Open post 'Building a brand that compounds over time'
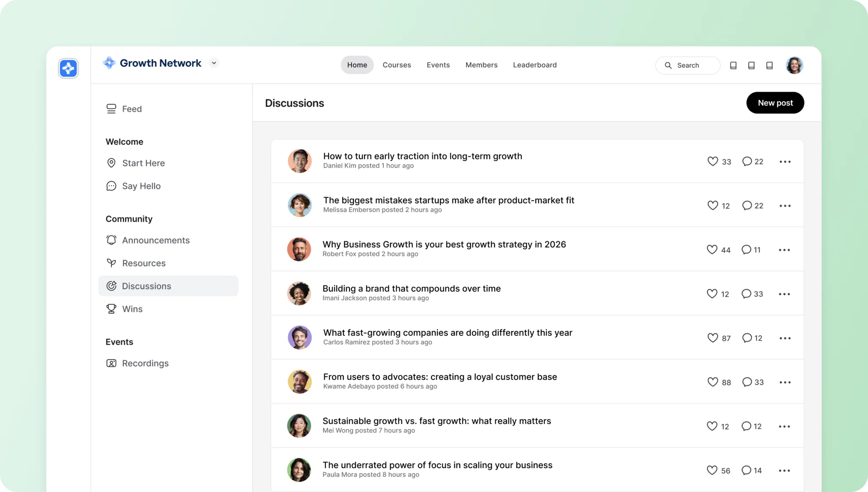 pos(411,288)
